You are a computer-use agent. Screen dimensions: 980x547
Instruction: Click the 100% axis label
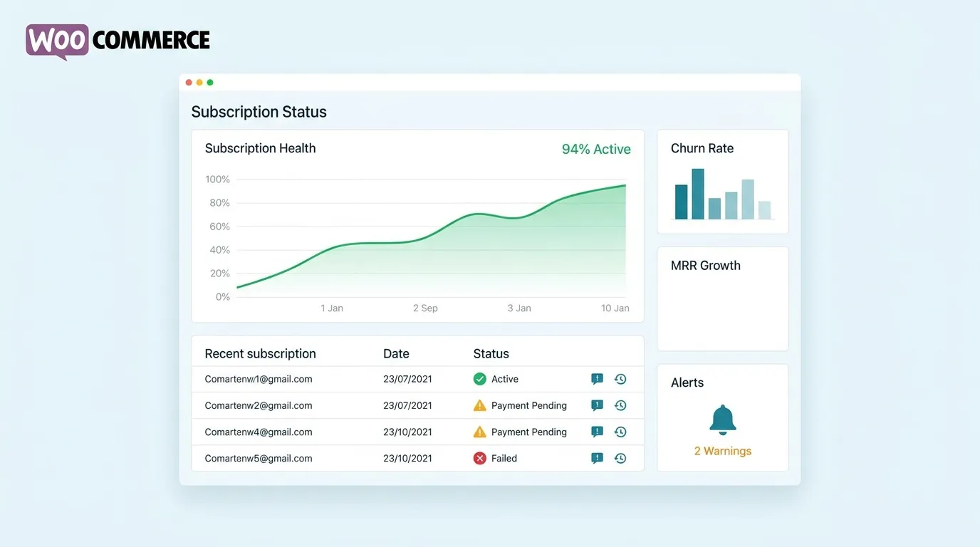[217, 179]
